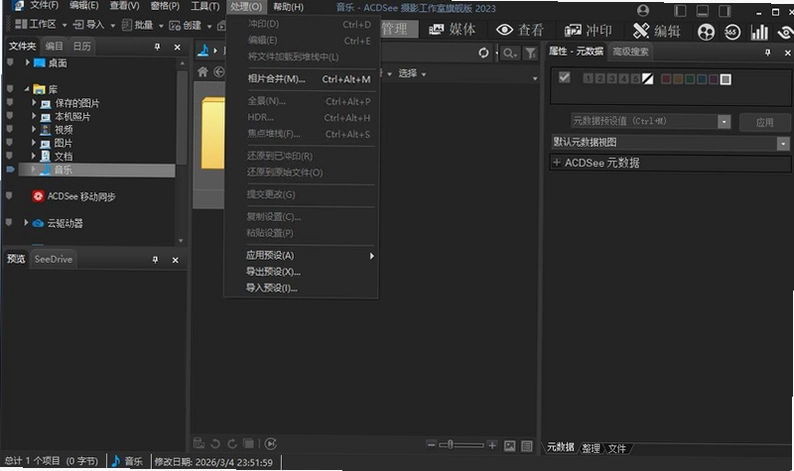Switch to the 高级搜索 tab
Screen dimensions: 794x471
pyautogui.click(x=630, y=52)
